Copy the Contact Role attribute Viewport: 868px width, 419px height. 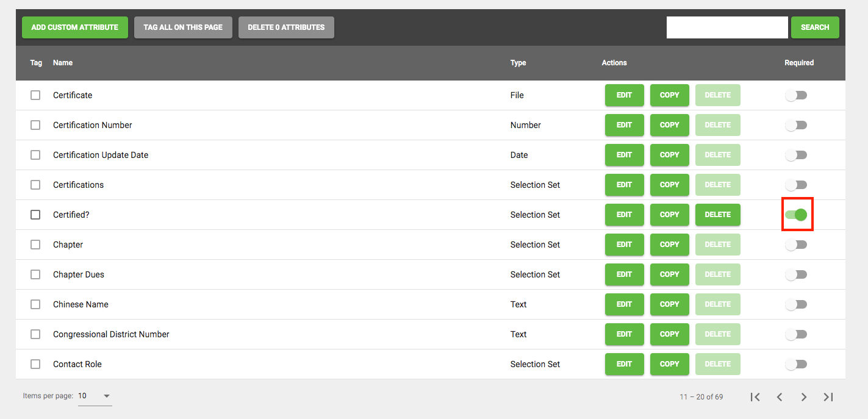670,364
